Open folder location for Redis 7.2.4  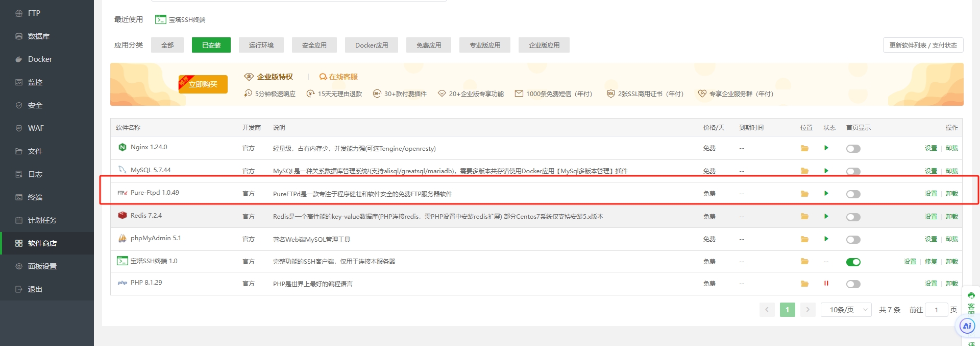[x=804, y=216]
